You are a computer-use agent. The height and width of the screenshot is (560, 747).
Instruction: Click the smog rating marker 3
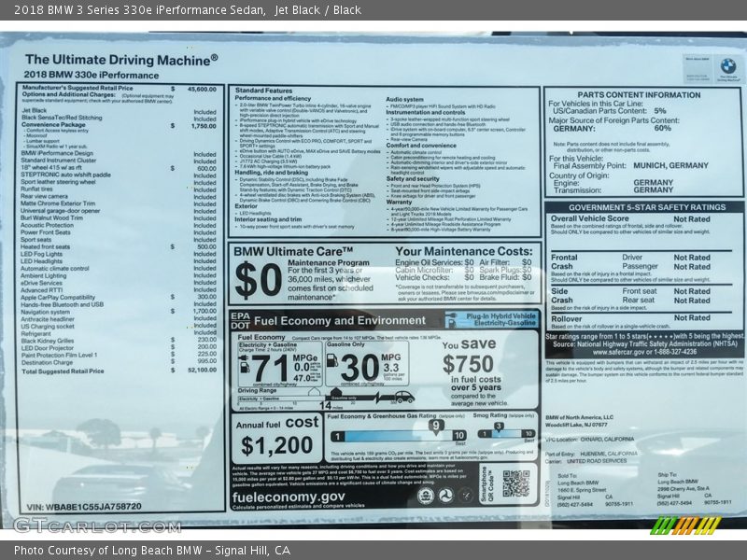pos(499,427)
